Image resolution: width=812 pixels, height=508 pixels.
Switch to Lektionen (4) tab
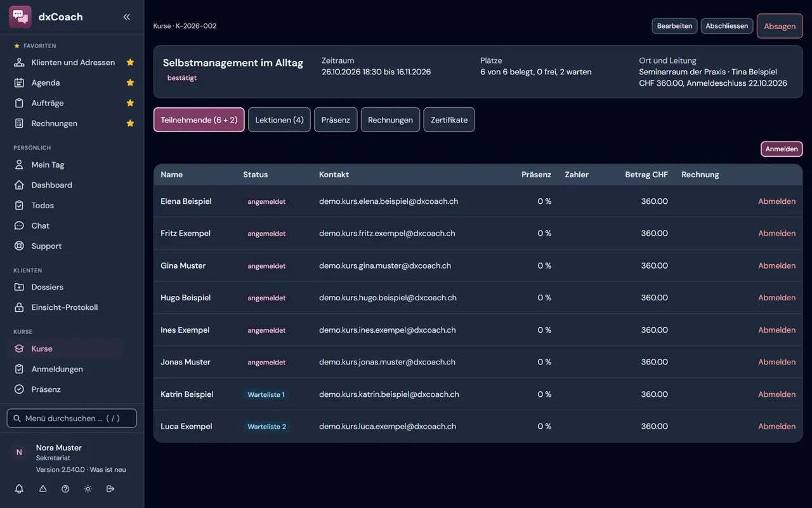click(x=279, y=120)
